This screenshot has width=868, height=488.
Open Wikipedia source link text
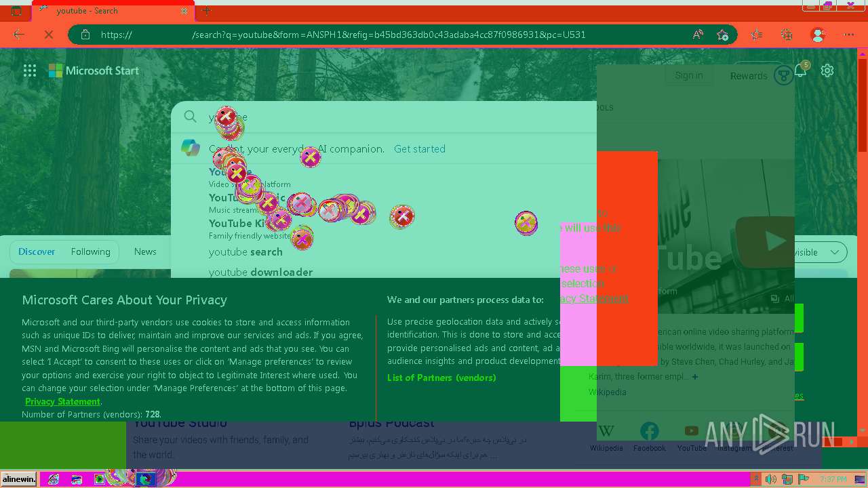[607, 392]
